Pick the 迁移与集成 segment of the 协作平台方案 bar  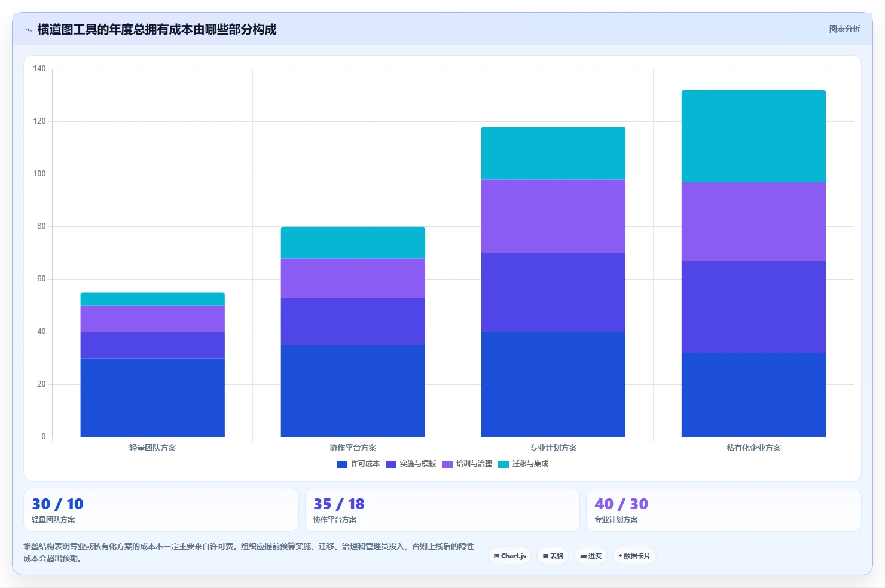353,243
